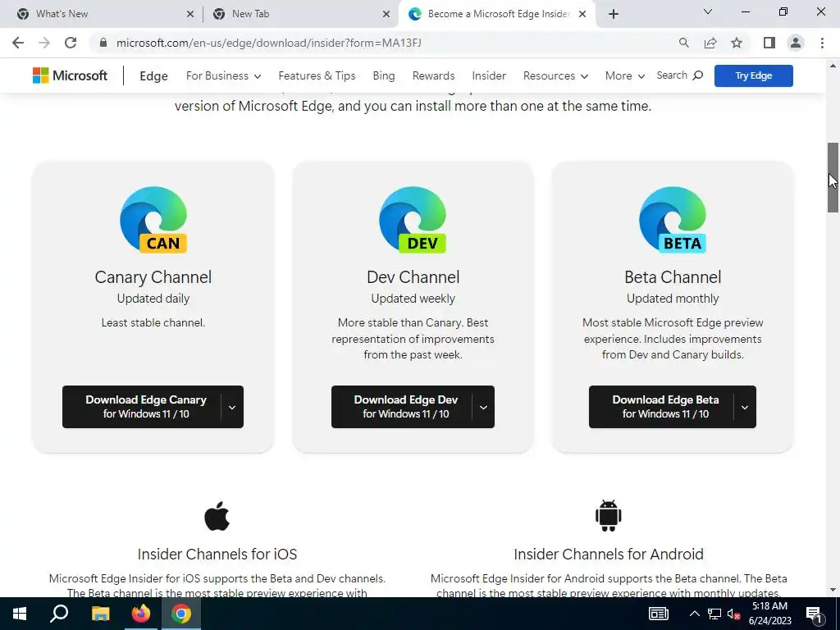Screen dimensions: 840x630
Task: Expand the For Business menu
Action: [223, 75]
